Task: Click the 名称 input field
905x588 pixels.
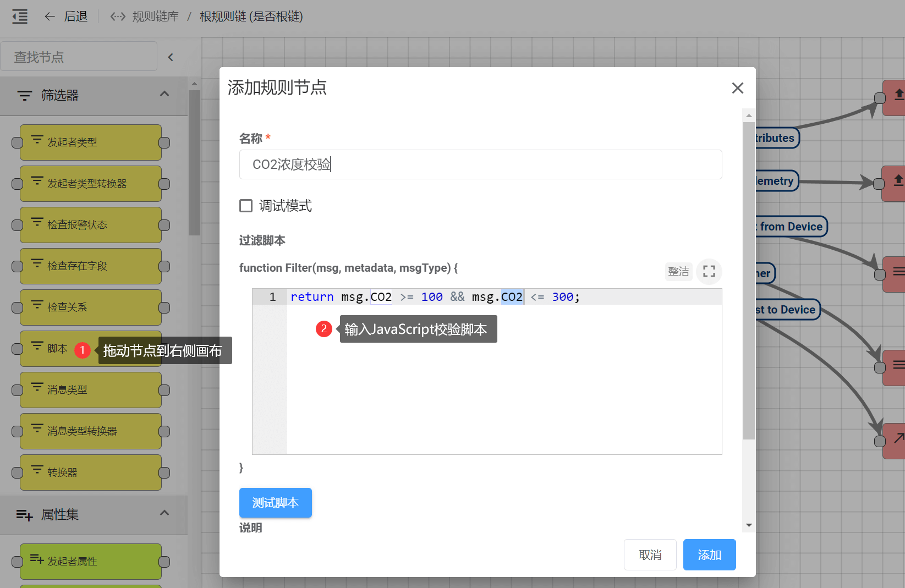Action: click(480, 164)
